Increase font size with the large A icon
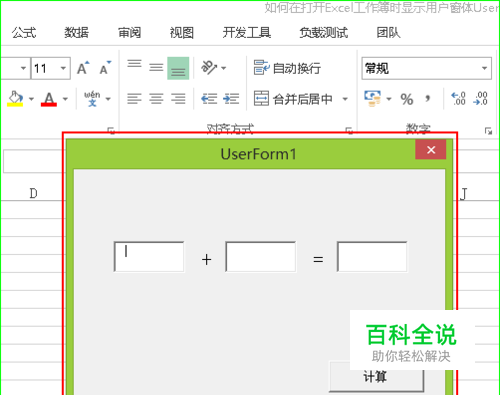Image resolution: width=500 pixels, height=395 pixels. coord(83,68)
